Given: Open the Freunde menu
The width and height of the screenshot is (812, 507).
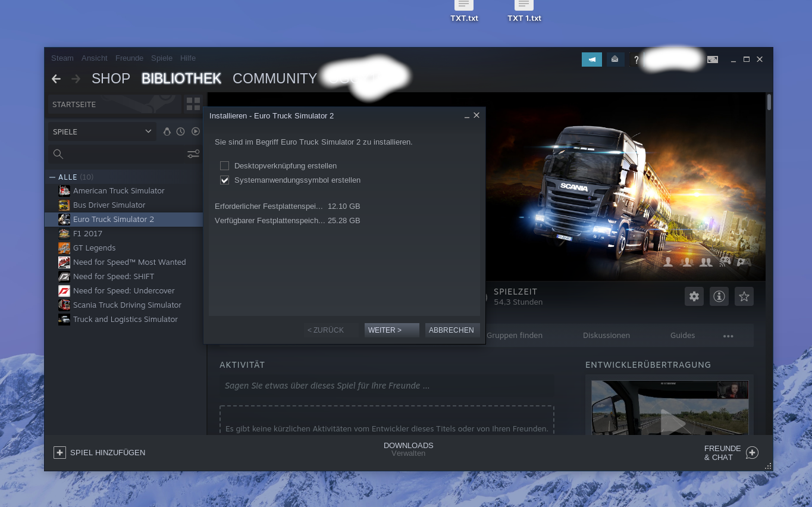Looking at the screenshot, I should pos(129,58).
